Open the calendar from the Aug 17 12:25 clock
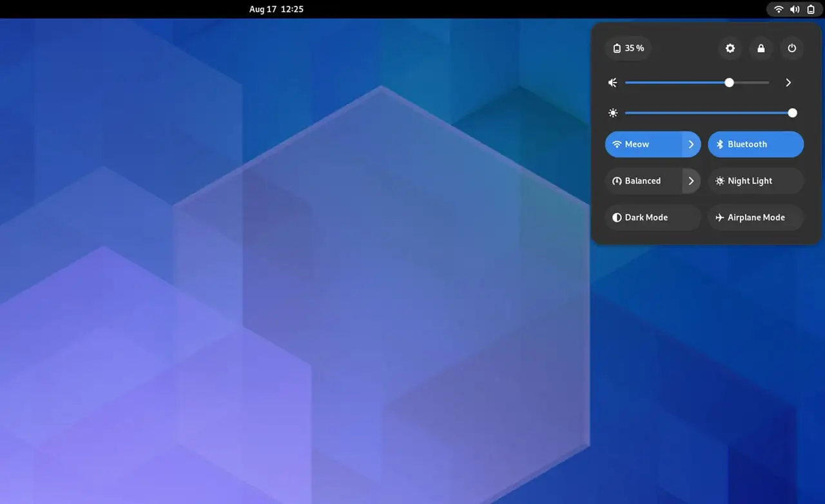Image resolution: width=825 pixels, height=504 pixels. [276, 9]
